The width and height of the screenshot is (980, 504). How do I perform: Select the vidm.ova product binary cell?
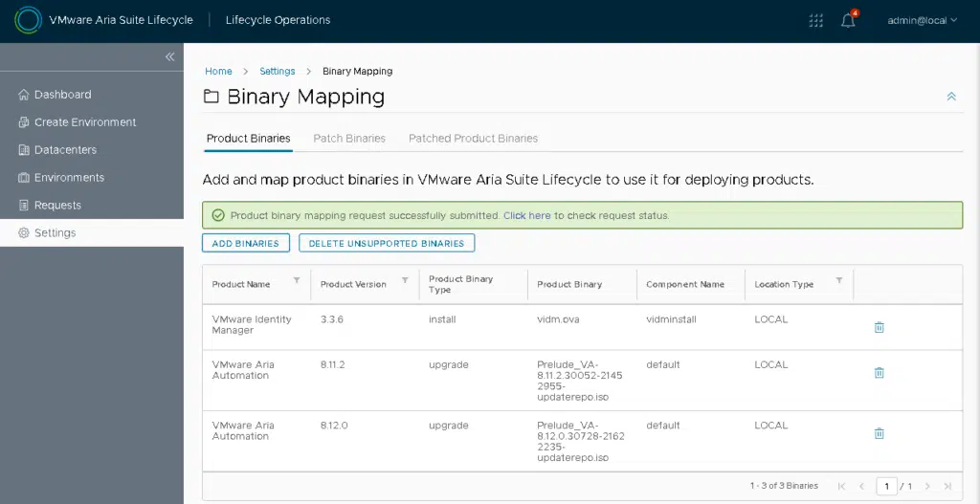click(558, 319)
